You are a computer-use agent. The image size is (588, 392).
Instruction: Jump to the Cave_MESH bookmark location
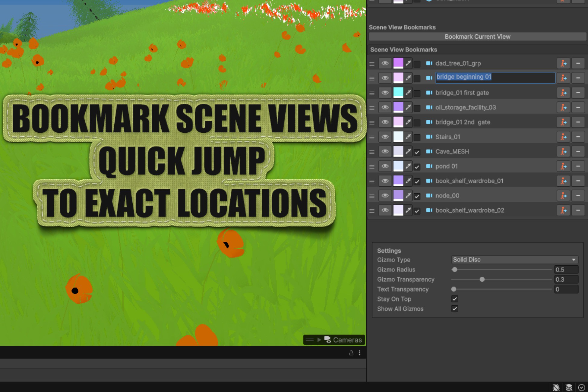click(x=563, y=151)
